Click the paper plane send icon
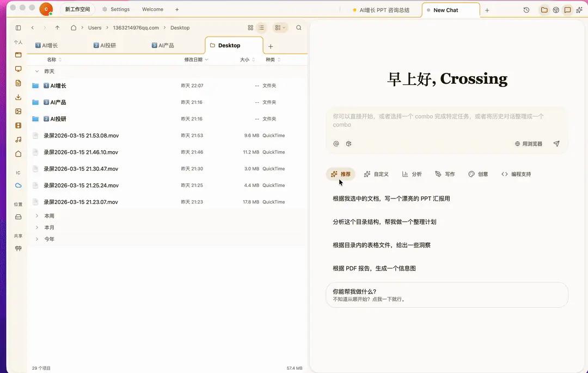Image resolution: width=588 pixels, height=373 pixels. [x=556, y=144]
